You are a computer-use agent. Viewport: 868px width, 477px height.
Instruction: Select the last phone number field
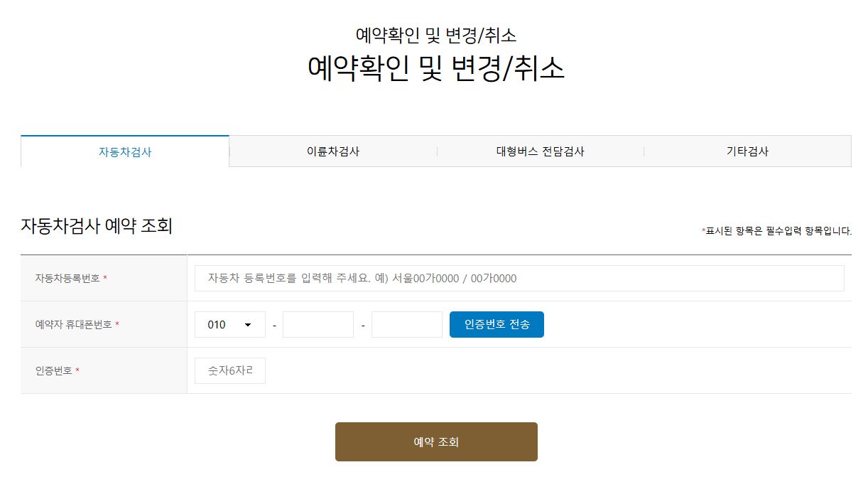point(406,324)
